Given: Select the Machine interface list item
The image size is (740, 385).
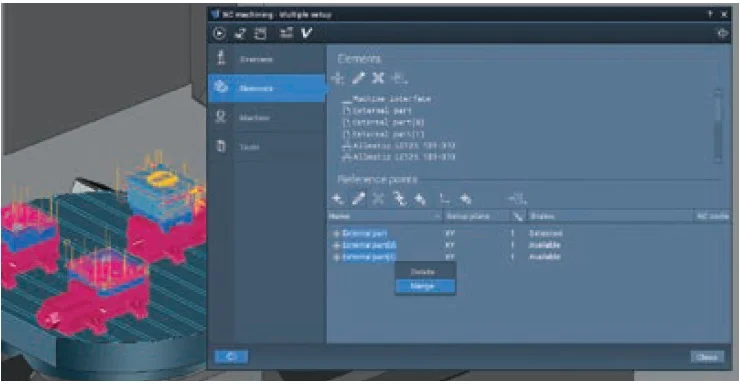Looking at the screenshot, I should (x=387, y=99).
